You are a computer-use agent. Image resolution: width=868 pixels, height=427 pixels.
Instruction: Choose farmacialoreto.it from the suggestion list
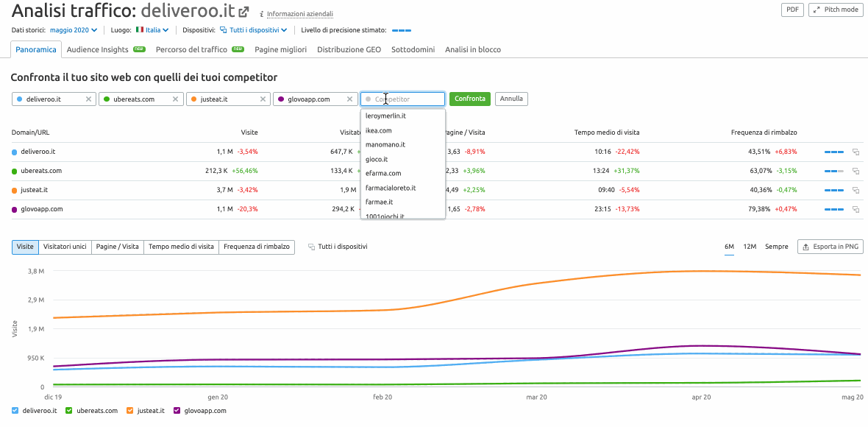(402, 188)
